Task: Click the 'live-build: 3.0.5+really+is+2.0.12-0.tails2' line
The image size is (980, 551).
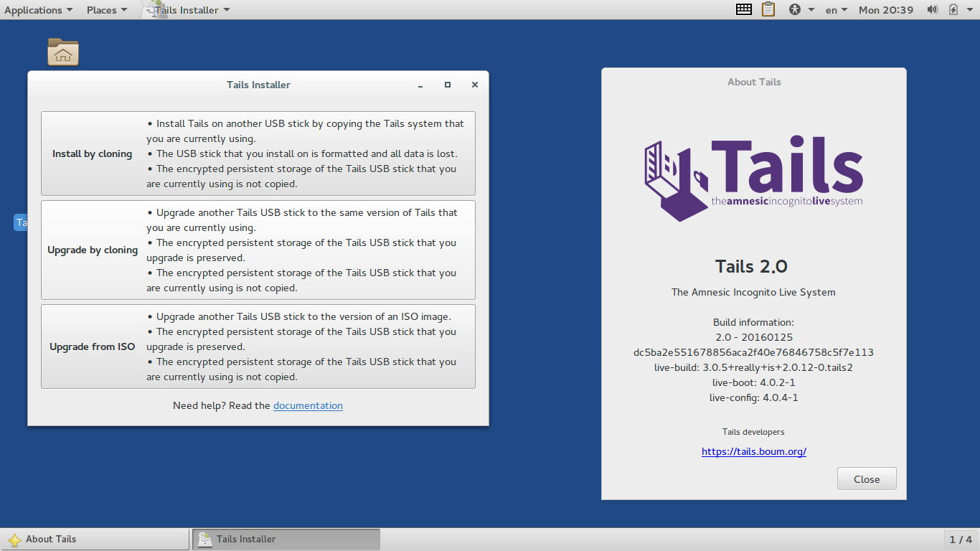Action: [753, 367]
